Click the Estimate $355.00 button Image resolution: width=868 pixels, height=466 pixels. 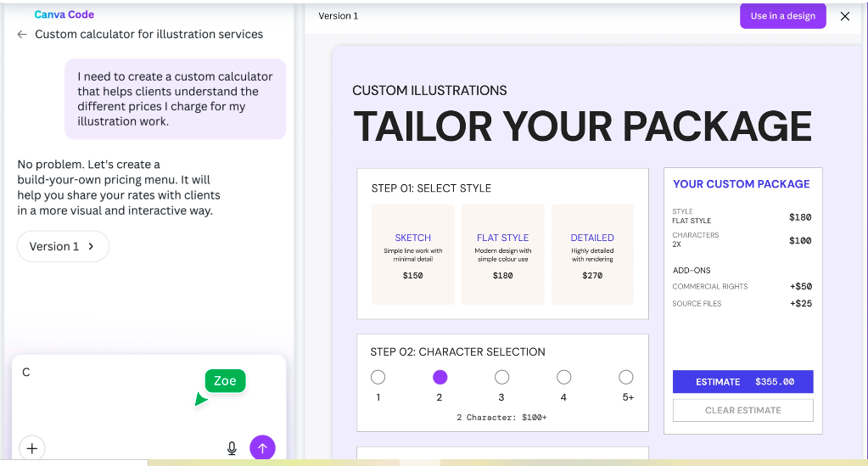coord(743,382)
